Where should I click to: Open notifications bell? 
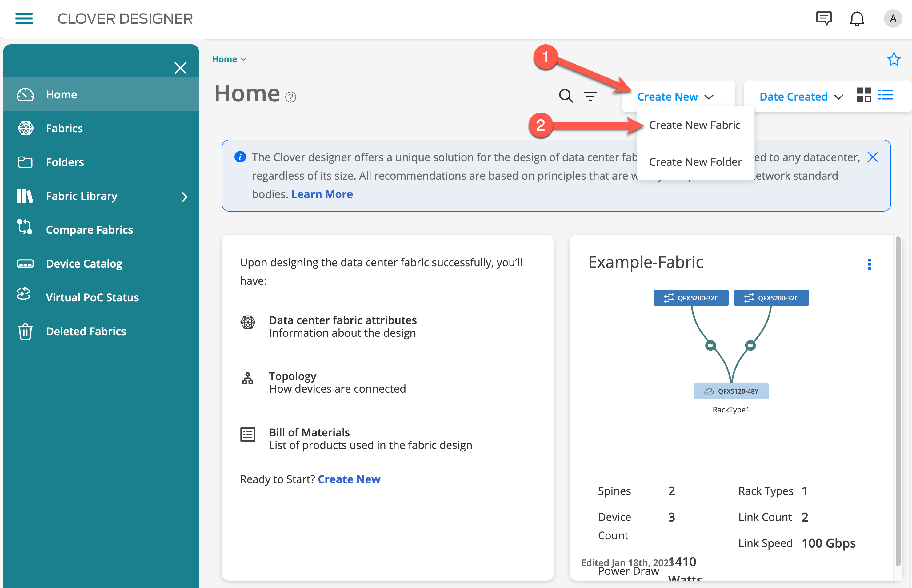pos(857,18)
